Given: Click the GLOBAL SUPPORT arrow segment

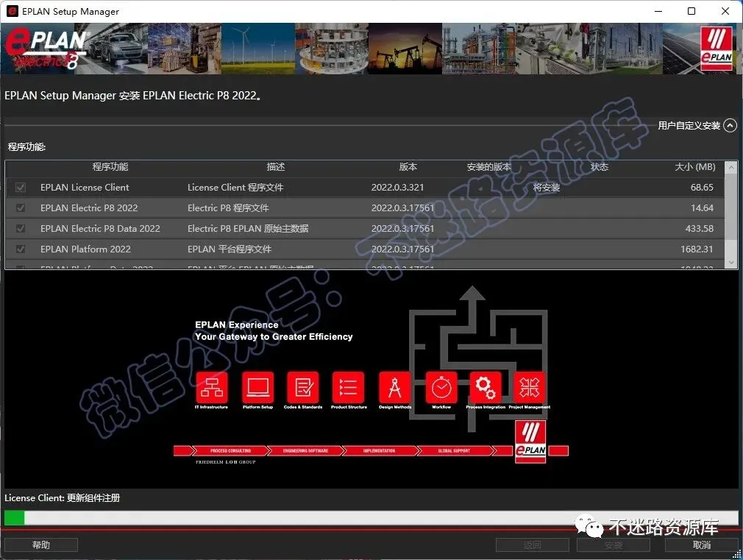Looking at the screenshot, I should coord(454,450).
